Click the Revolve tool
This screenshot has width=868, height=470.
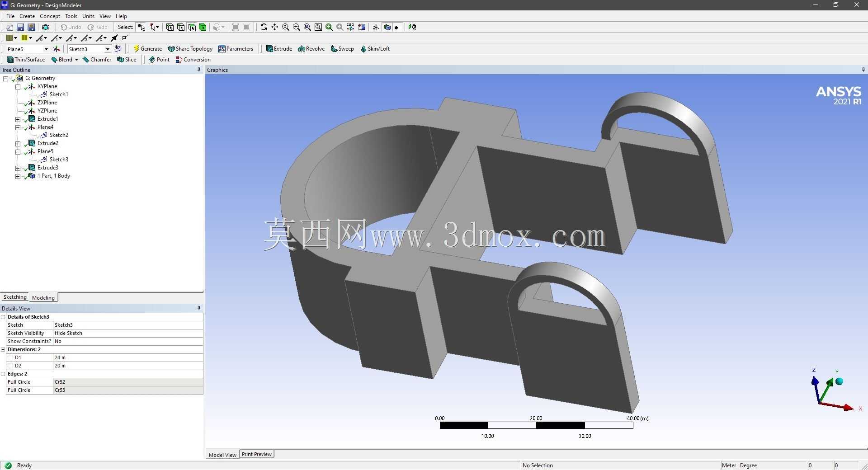click(x=311, y=49)
